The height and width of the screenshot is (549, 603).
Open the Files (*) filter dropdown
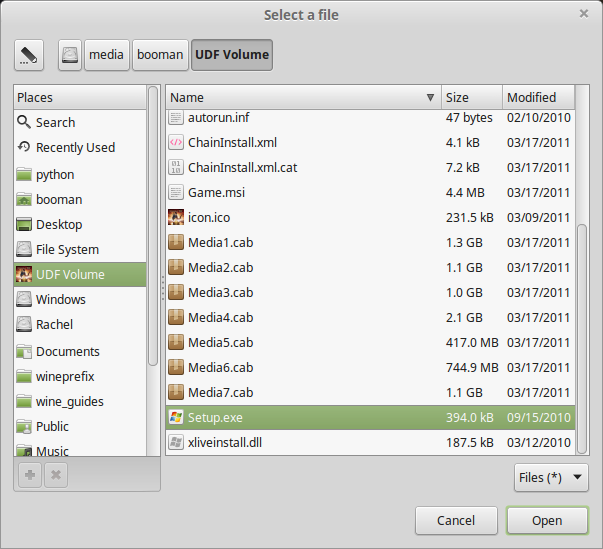(x=551, y=477)
